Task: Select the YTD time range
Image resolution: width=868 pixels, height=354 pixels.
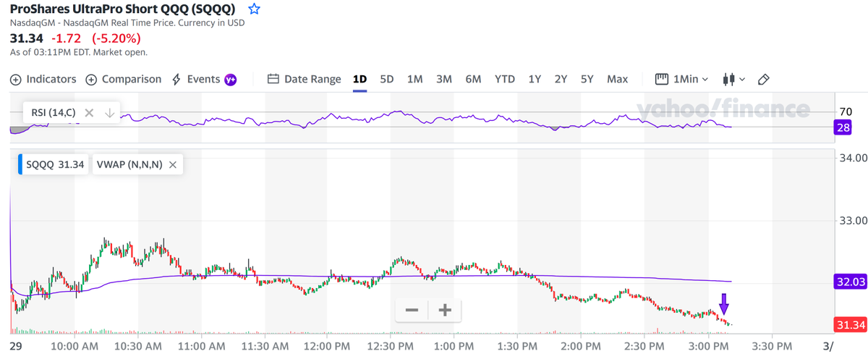Action: click(505, 79)
